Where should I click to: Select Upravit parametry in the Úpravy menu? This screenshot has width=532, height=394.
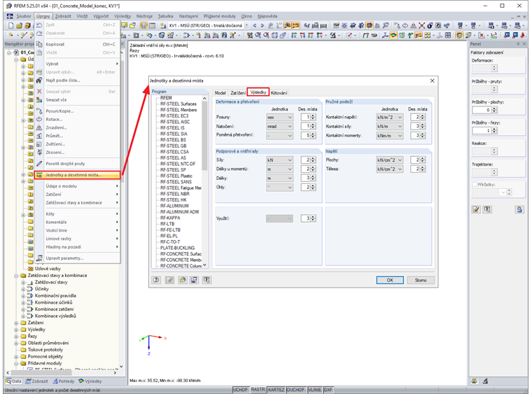pos(78,258)
